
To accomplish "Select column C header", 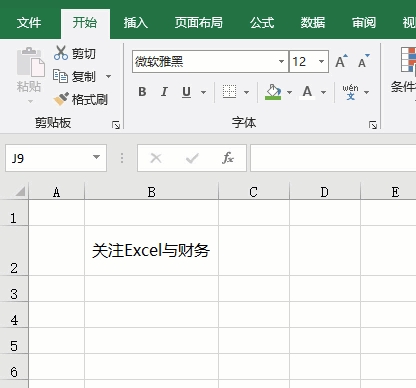I will coord(254,192).
